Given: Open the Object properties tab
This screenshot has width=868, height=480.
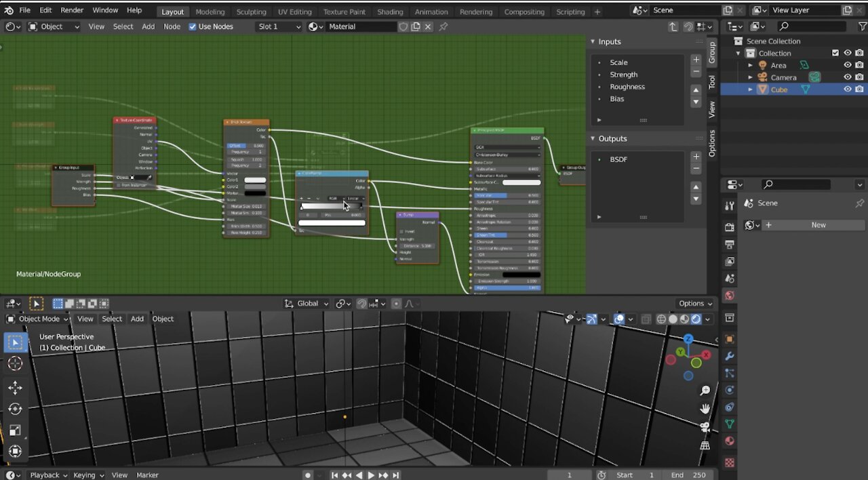Looking at the screenshot, I should [x=730, y=339].
